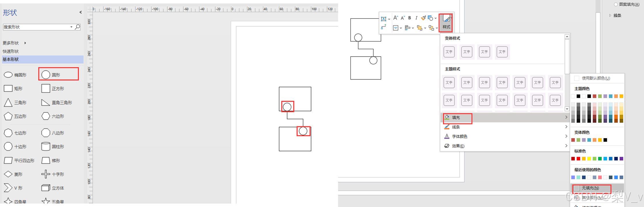
Task: Select the 十字形 cross shape
Action: [53, 174]
